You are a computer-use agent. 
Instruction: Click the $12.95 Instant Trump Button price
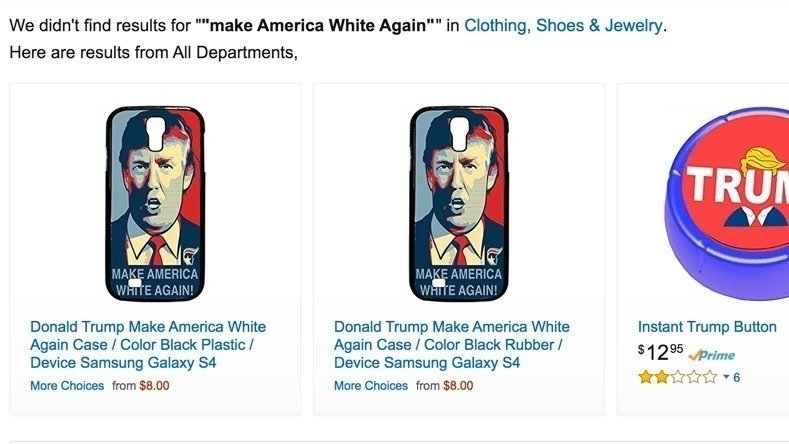coord(661,352)
